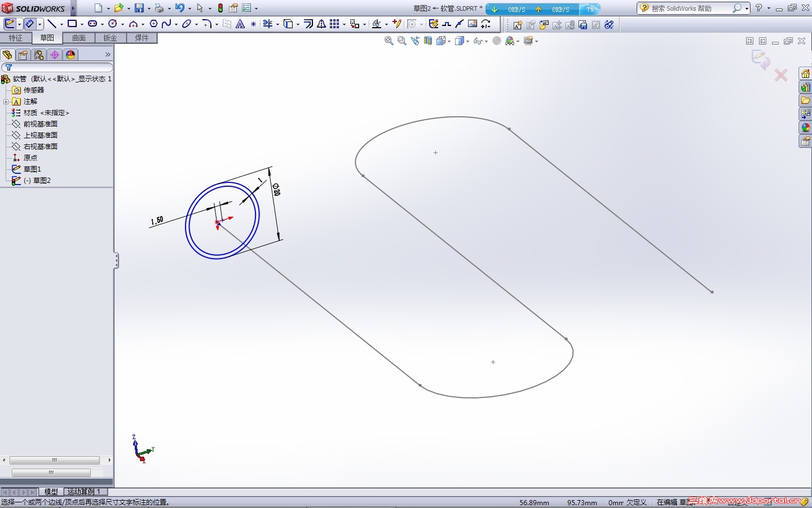Select 材质 <未指定> in the feature tree
This screenshot has width=812, height=508.
point(46,113)
